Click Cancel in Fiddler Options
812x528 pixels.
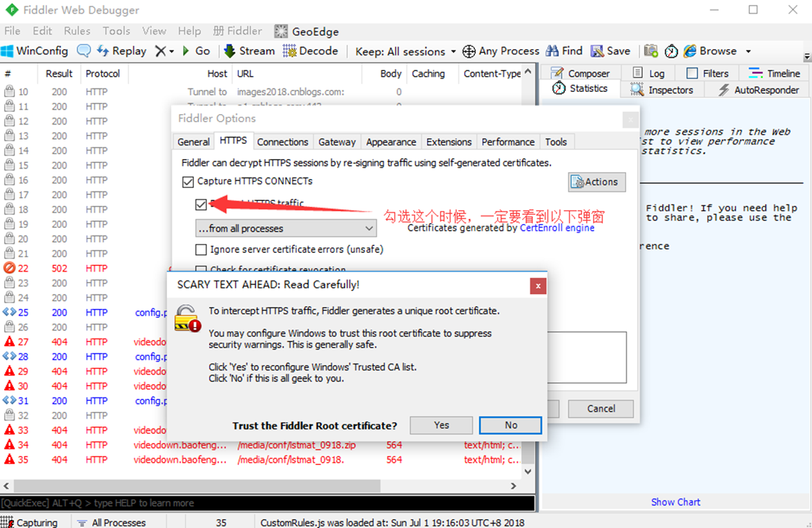point(601,409)
